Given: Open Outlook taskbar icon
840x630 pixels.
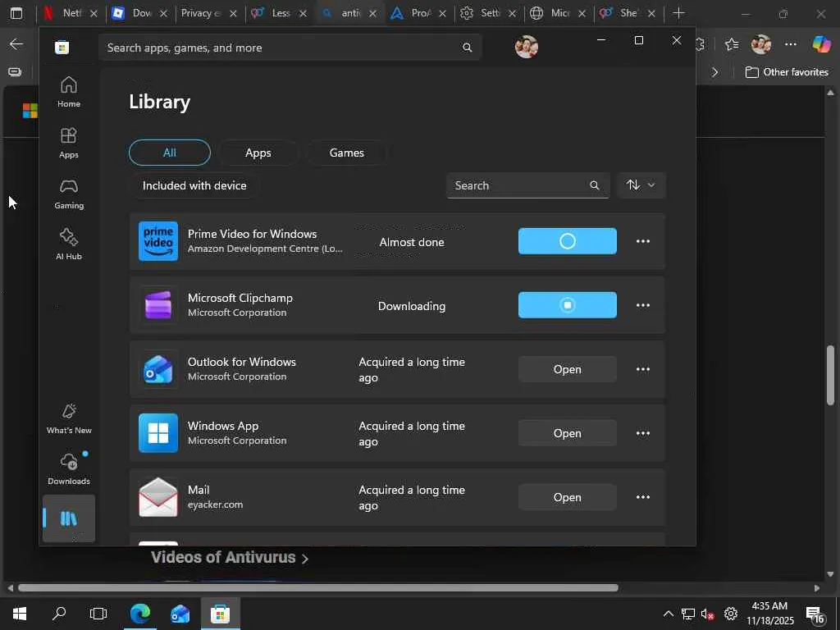Looking at the screenshot, I should (180, 614).
